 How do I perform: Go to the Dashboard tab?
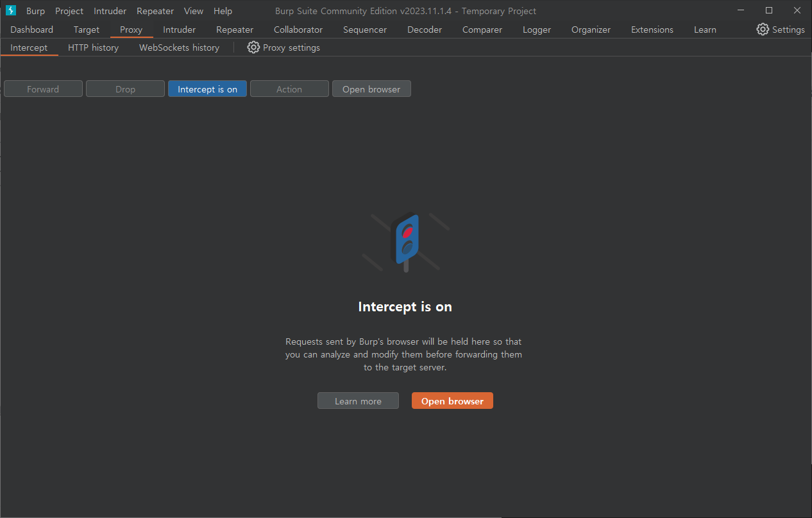coord(31,30)
